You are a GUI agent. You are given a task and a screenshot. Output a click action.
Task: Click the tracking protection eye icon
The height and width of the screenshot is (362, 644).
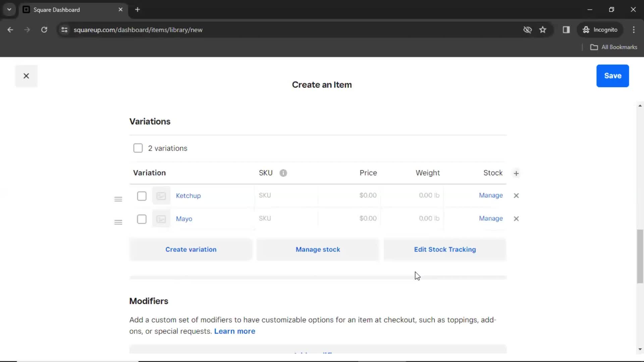[527, 30]
